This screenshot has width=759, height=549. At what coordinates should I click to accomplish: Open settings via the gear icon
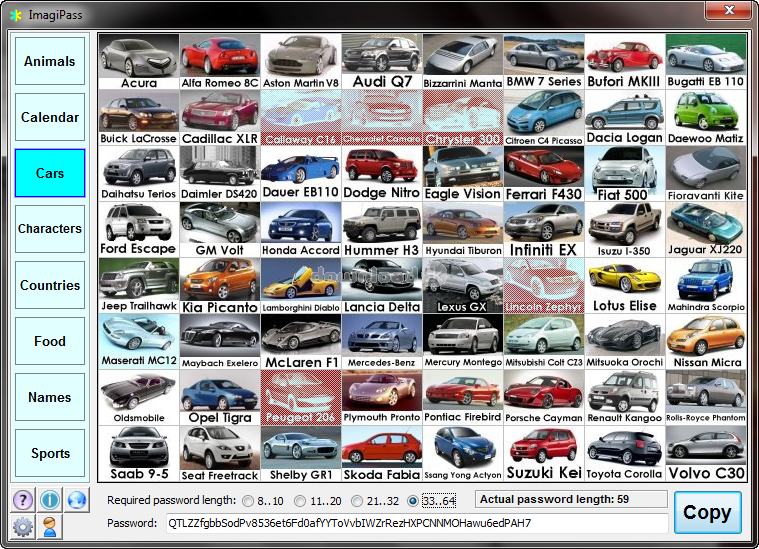point(22,526)
